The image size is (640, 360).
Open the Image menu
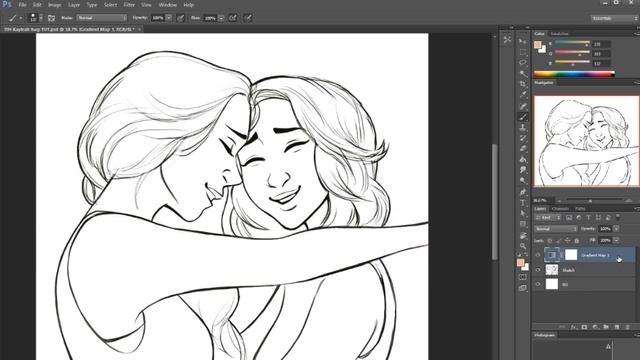click(x=54, y=5)
